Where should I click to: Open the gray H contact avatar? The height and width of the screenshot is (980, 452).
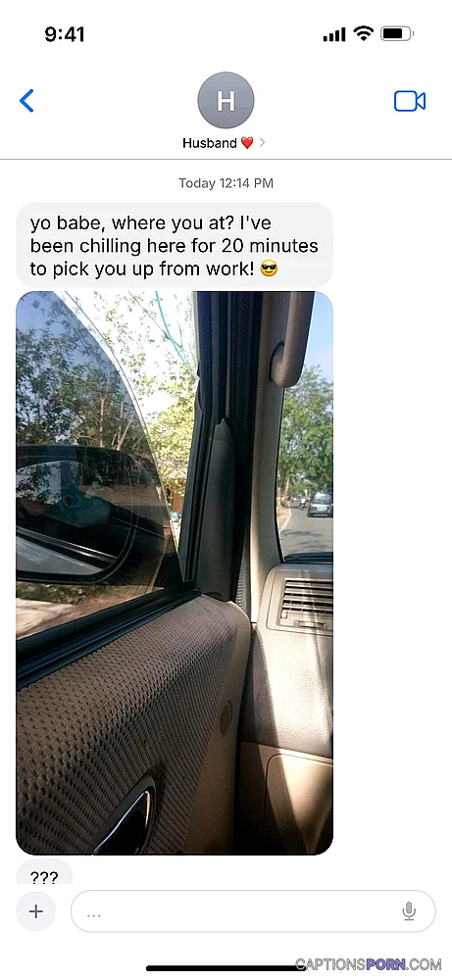[x=226, y=100]
